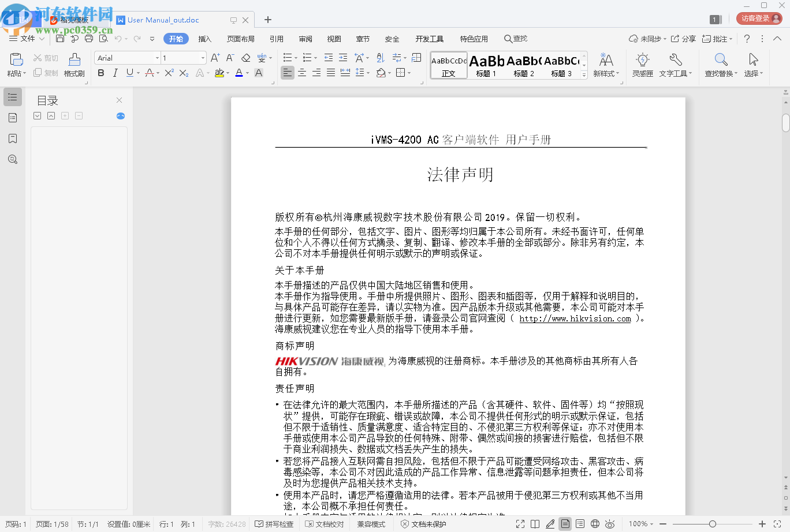The width and height of the screenshot is (790, 532).
Task: Toggle bold formatting
Action: 100,74
